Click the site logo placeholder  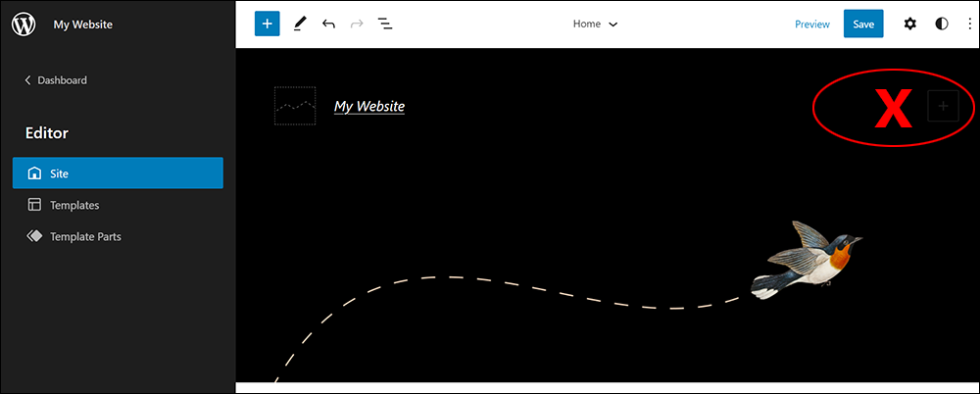tap(295, 106)
